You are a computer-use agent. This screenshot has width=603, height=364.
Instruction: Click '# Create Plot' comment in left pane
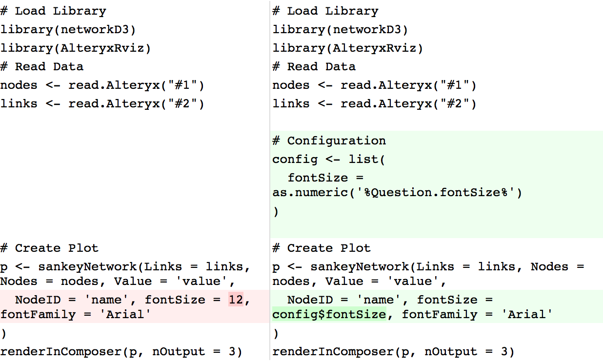point(49,248)
